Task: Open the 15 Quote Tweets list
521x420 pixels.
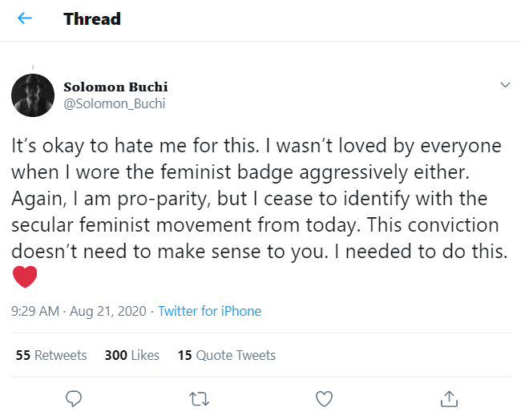Action: click(x=227, y=354)
